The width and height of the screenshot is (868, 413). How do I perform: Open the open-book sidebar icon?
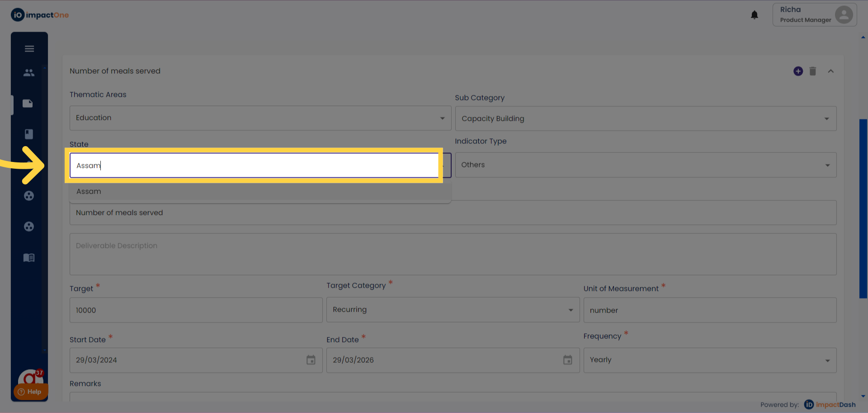(29, 258)
